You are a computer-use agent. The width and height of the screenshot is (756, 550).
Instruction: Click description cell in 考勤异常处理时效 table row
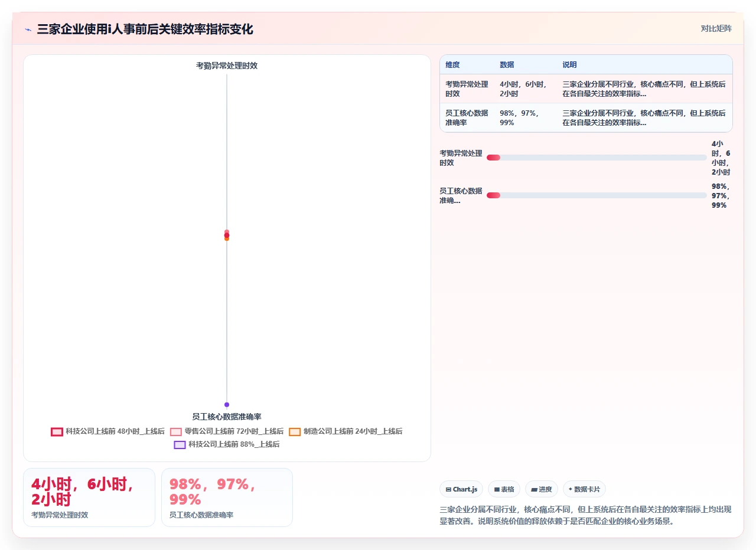tap(644, 89)
